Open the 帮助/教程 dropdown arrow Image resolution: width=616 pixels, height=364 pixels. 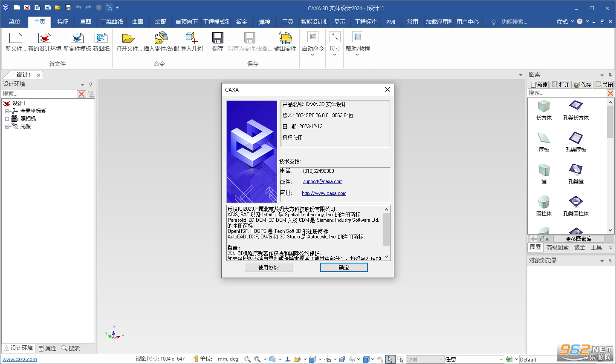(x=357, y=55)
